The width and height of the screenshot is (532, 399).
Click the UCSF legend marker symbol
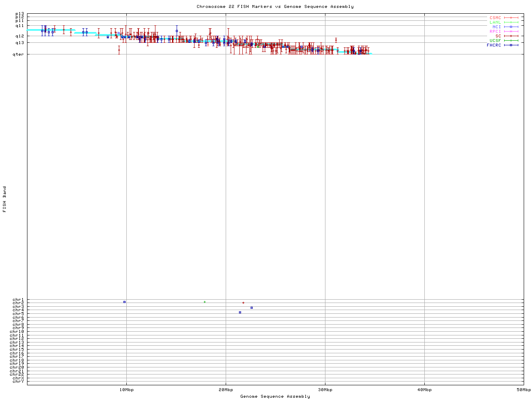pyautogui.click(x=511, y=41)
